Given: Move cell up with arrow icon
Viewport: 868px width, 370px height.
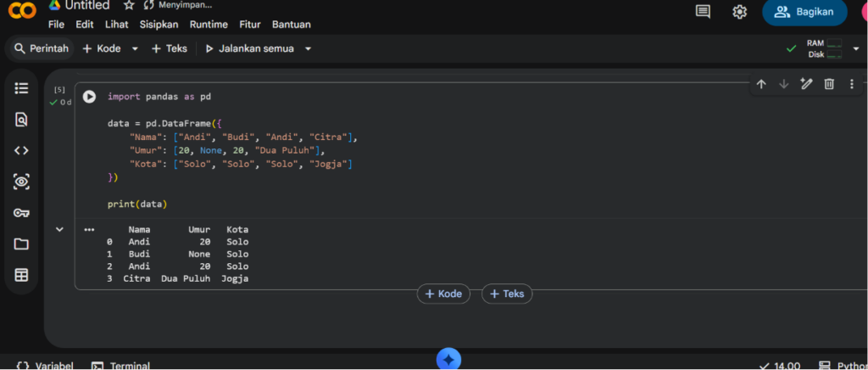Looking at the screenshot, I should coord(761,84).
